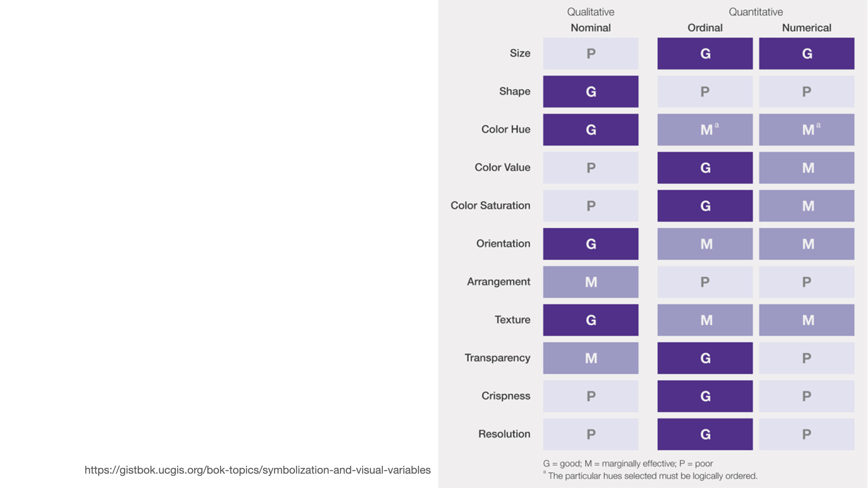Select Shape Nominal G cell

pos(590,91)
